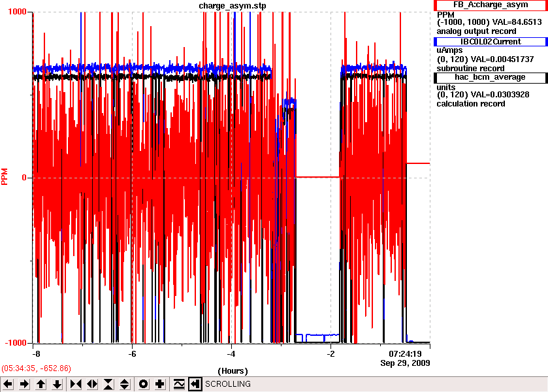Pan the plot right with the right arrow
Image resolution: width=548 pixels, height=392 pixels.
click(24, 384)
